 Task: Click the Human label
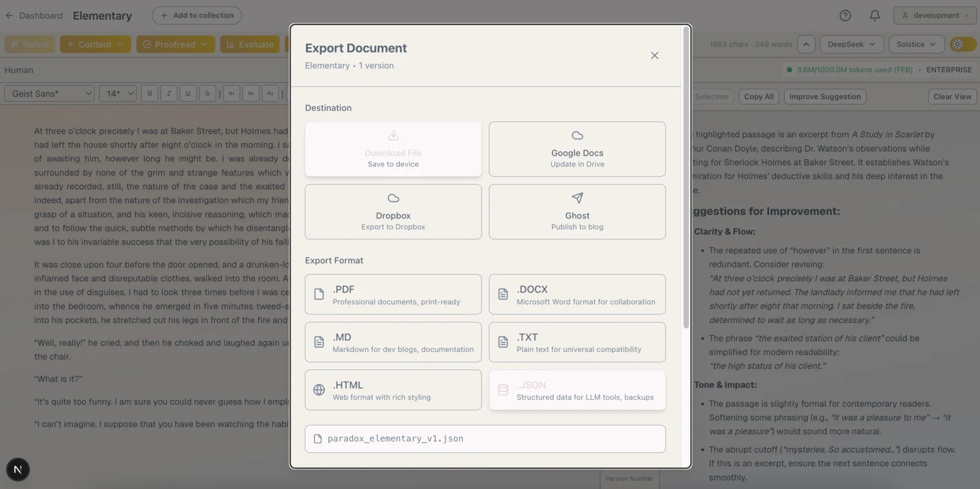(19, 70)
